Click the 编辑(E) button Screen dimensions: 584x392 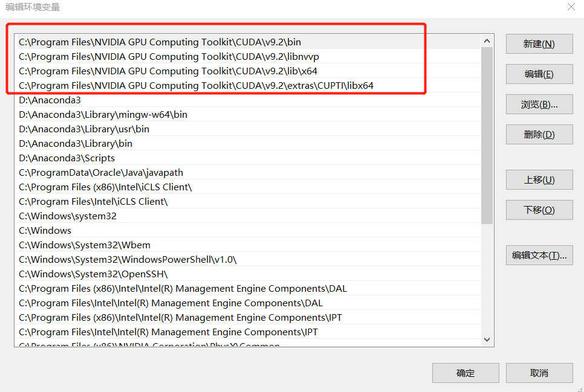[x=539, y=74]
